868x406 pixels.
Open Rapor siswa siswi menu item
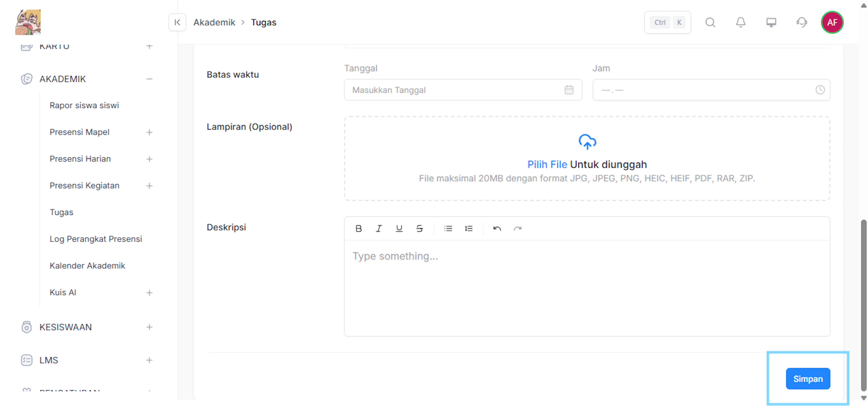[x=84, y=105]
